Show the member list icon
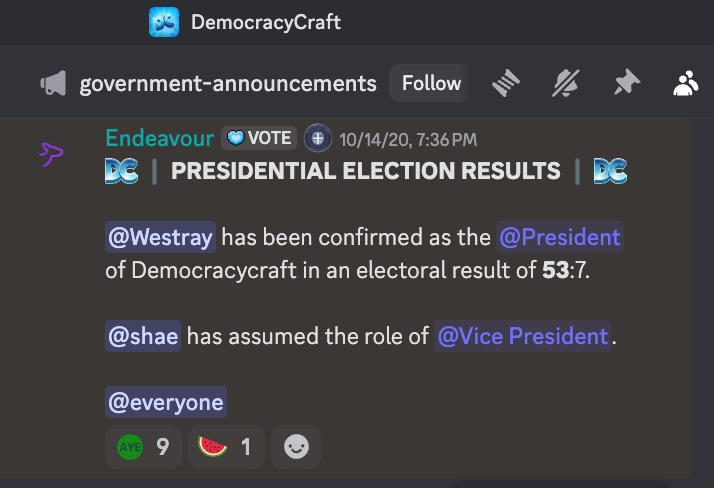 (686, 83)
